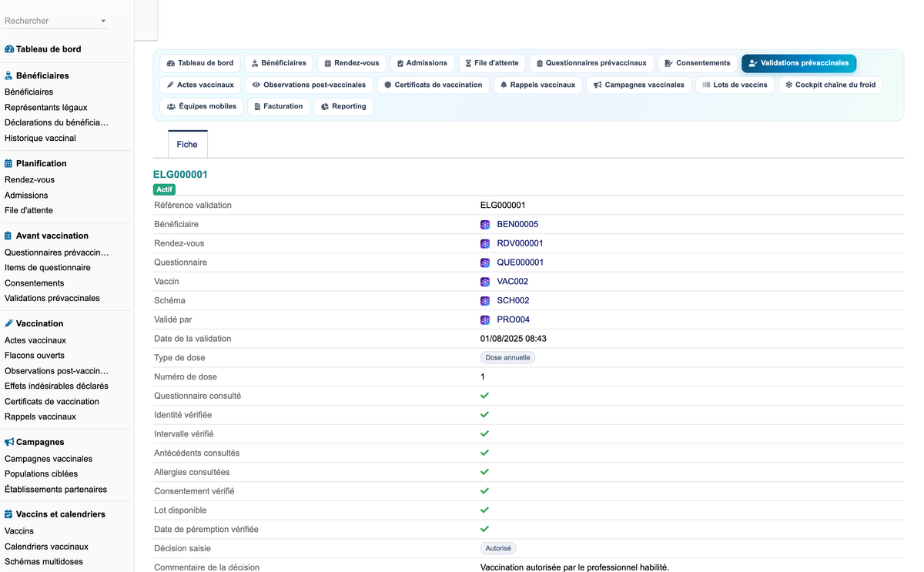The height and width of the screenshot is (572, 924).
Task: Open Consentements in top navigation
Action: click(x=698, y=63)
